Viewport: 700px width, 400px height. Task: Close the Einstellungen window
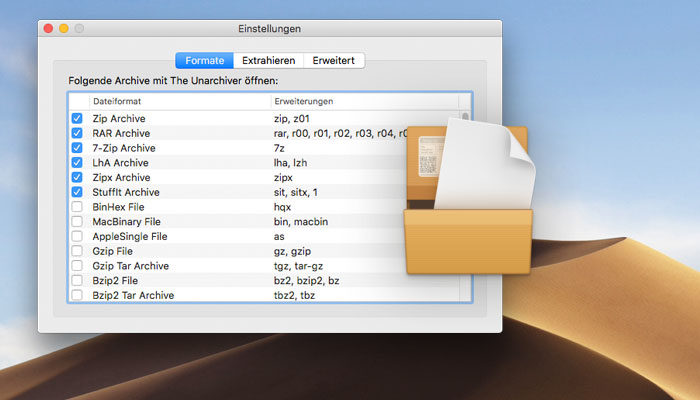click(48, 29)
